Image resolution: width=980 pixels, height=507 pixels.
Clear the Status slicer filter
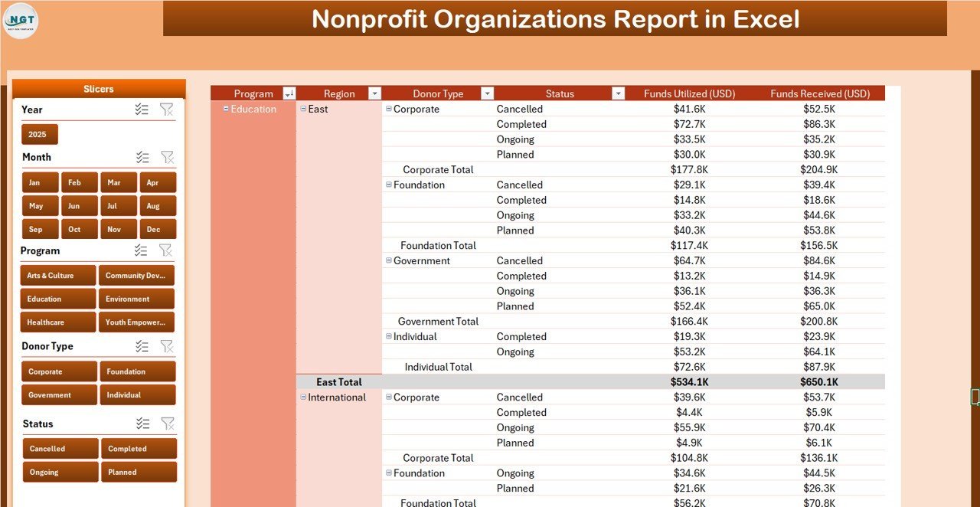(x=167, y=424)
